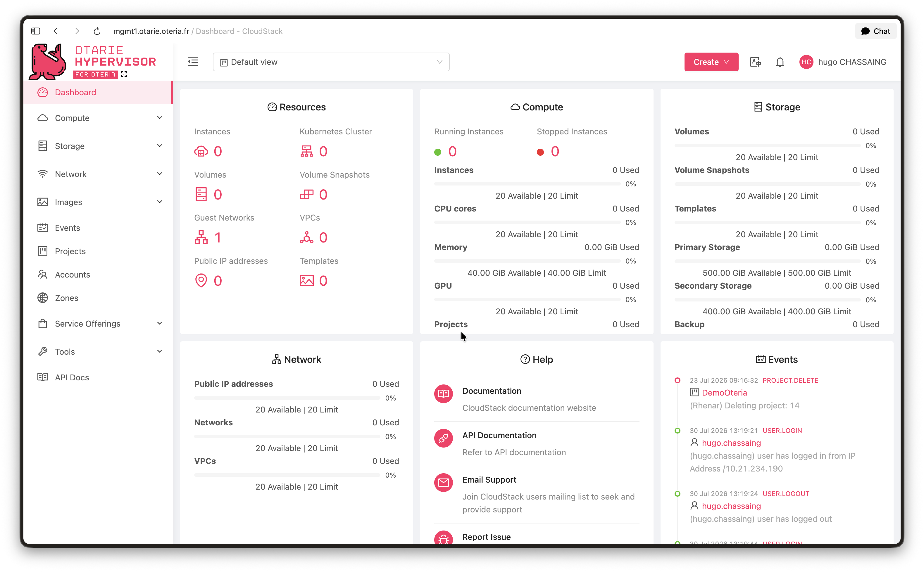Open the Default view project dropdown

point(331,62)
